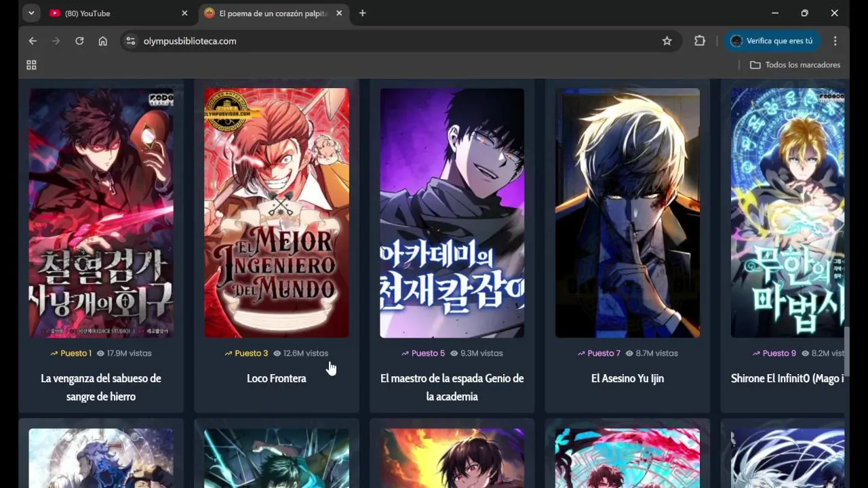Click the Puesto 3 rank label

[246, 353]
